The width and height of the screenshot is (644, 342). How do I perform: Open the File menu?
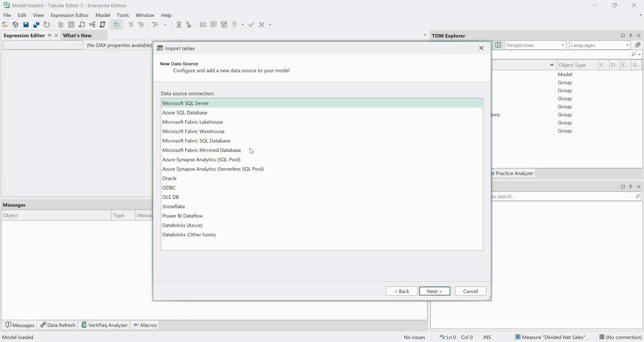7,15
